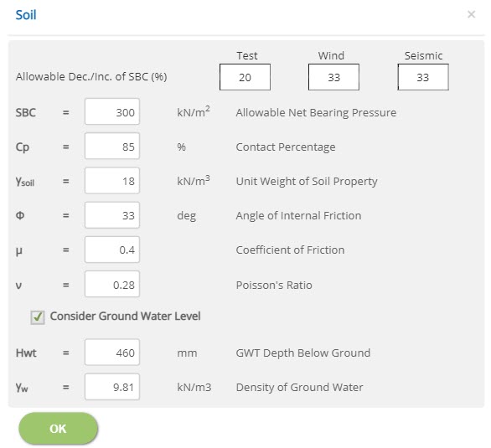The height and width of the screenshot is (448, 491).
Task: Select the Wind SBC percentage field
Action: tap(333, 77)
